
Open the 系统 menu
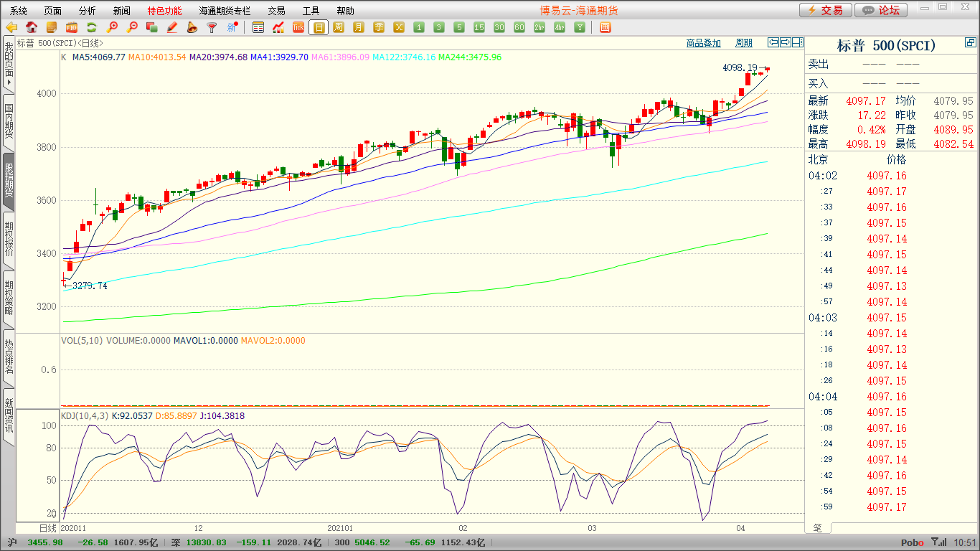point(19,11)
